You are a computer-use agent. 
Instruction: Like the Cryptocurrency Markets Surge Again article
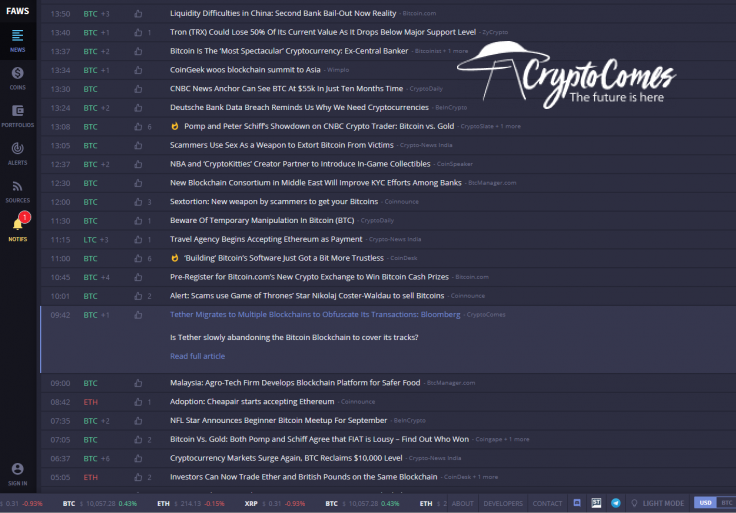(138, 458)
